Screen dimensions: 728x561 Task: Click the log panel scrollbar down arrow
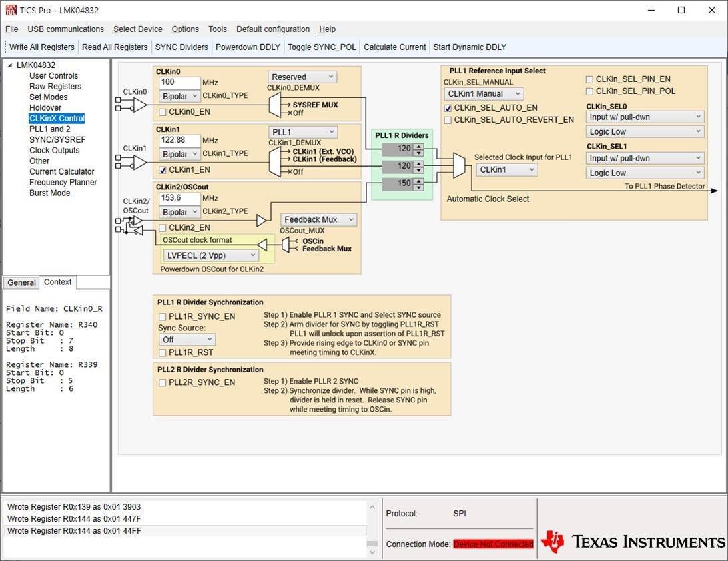point(372,552)
